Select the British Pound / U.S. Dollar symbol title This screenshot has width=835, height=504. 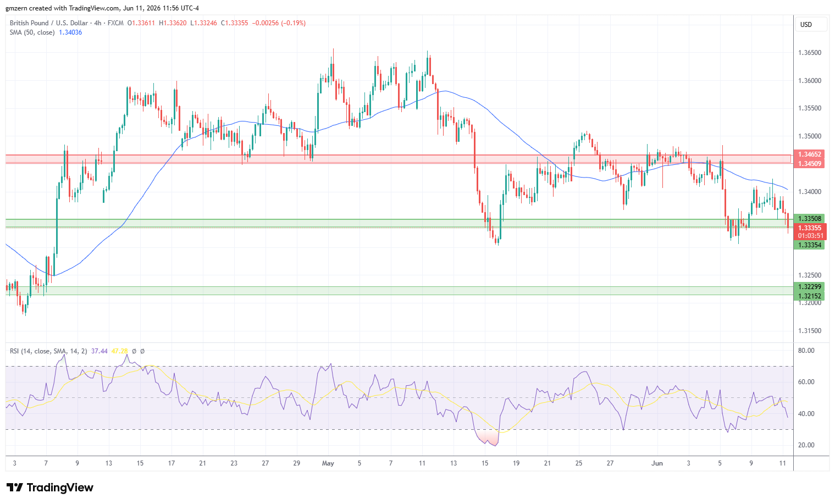tap(49, 23)
